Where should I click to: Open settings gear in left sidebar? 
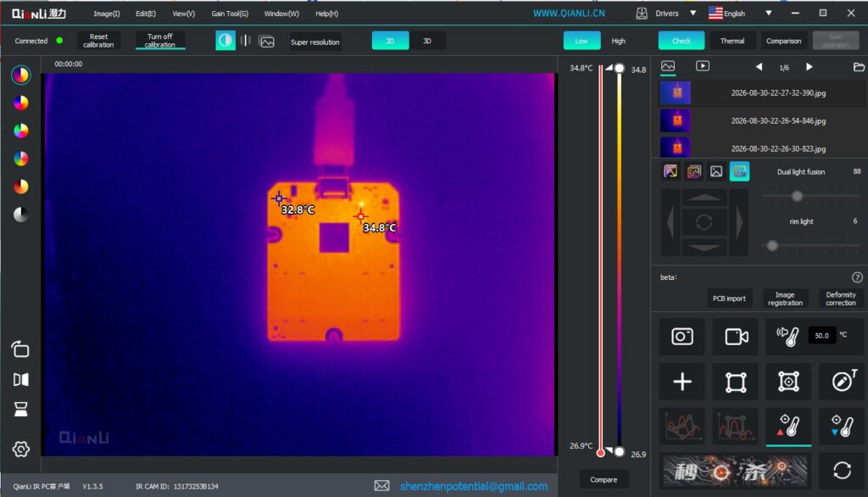21,449
